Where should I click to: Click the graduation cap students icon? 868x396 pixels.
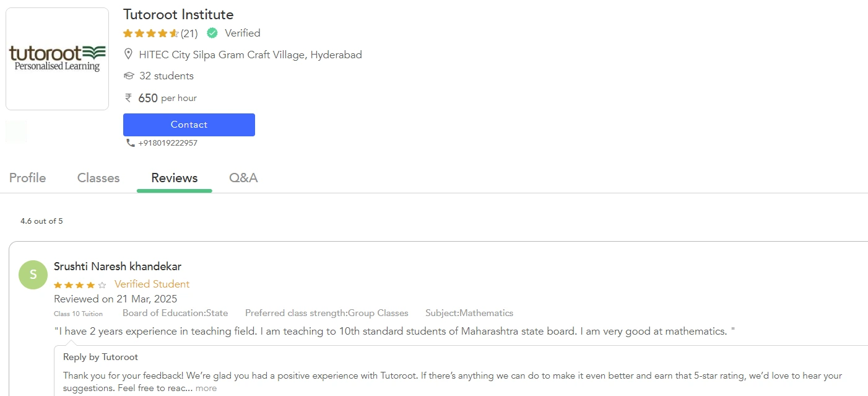click(x=129, y=75)
